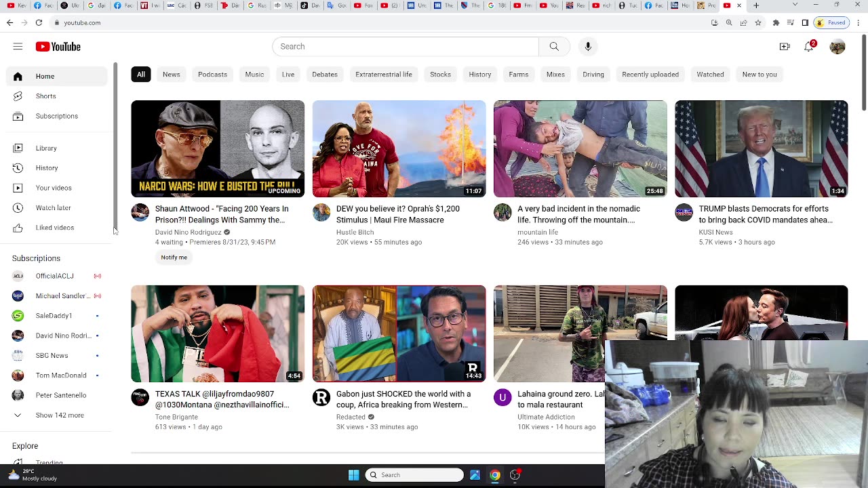Open Your videos in the sidebar
Viewport: 868px width, 488px height.
(56, 188)
